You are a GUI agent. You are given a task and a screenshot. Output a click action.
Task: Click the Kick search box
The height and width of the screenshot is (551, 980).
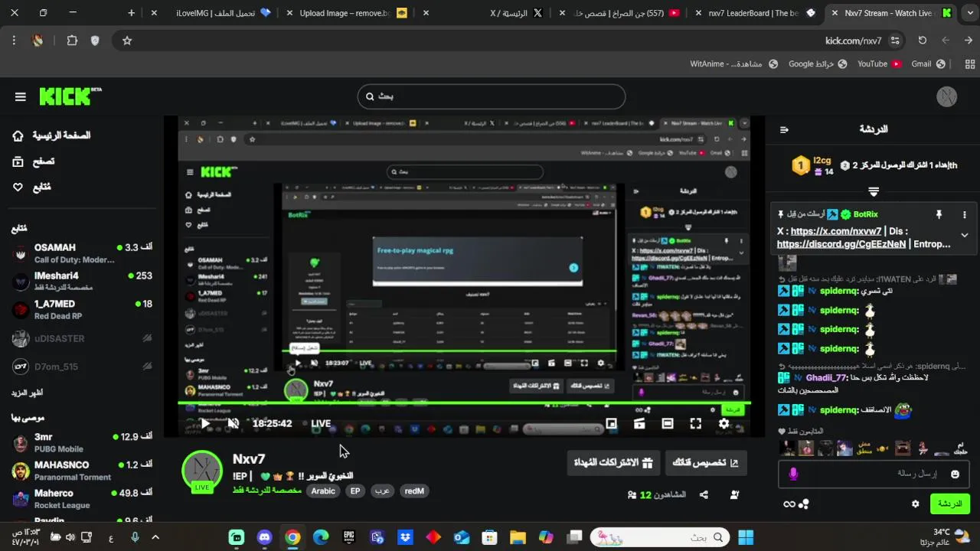point(492,96)
